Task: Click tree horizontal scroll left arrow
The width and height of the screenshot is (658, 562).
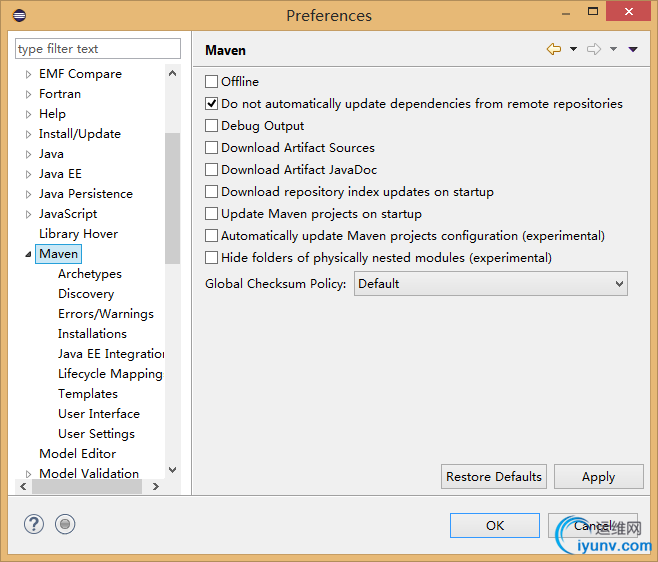Action: pos(24,486)
